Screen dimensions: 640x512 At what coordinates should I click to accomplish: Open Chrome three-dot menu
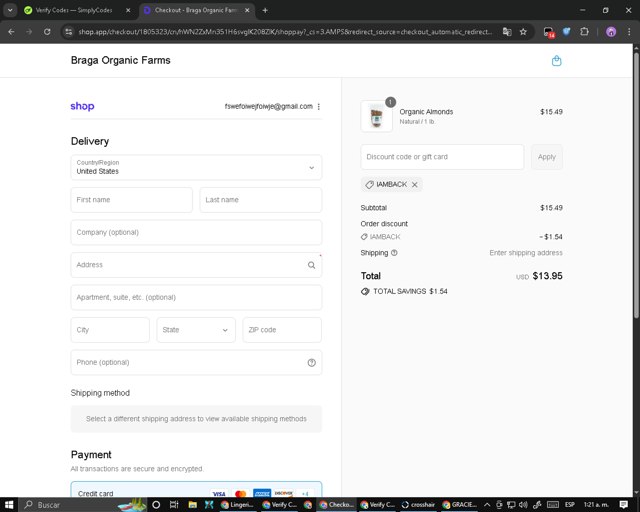[x=629, y=32]
